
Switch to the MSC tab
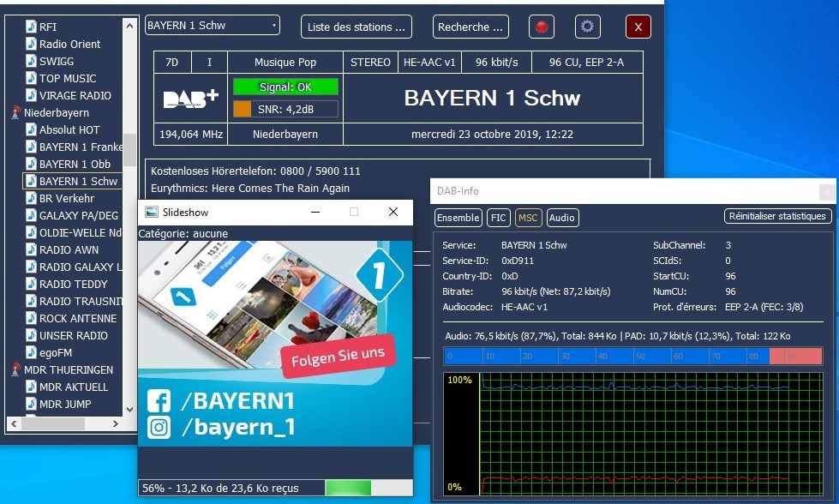tap(528, 218)
